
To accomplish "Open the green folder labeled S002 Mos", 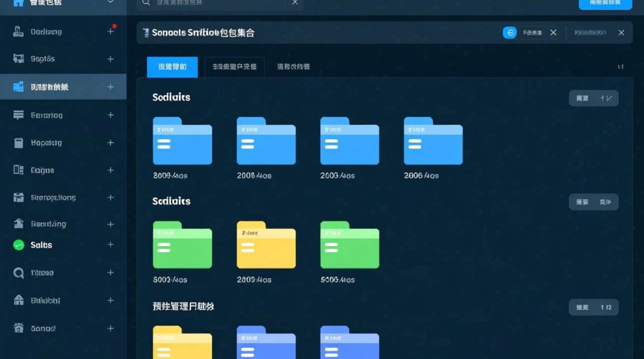I will point(183,245).
